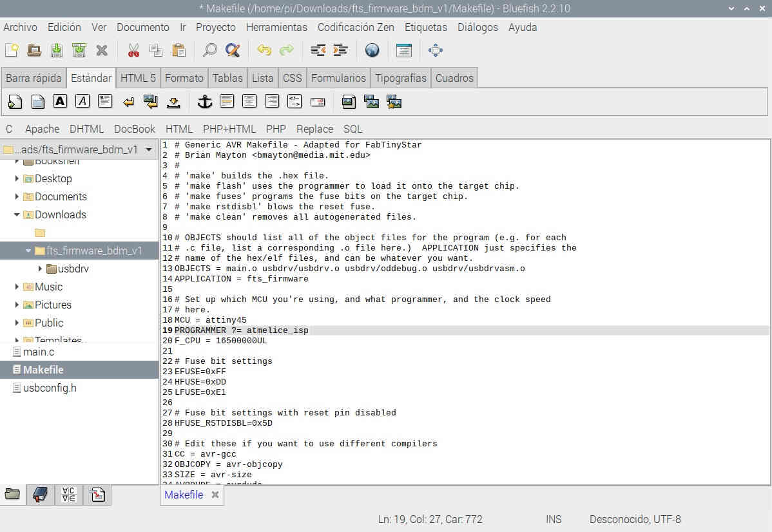Open the PHP+HTML snippets menu
772x532 pixels.
[229, 129]
